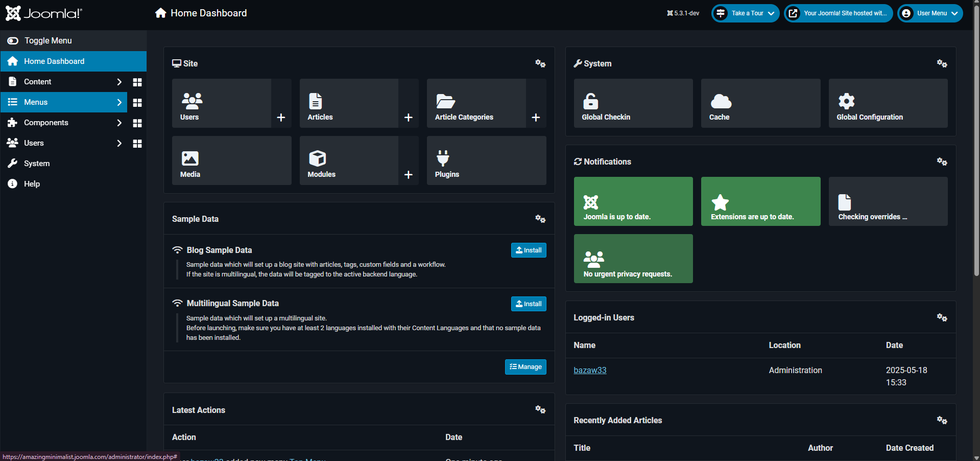Image resolution: width=980 pixels, height=461 pixels.
Task: Click plus icon to add new Module
Action: point(408,175)
